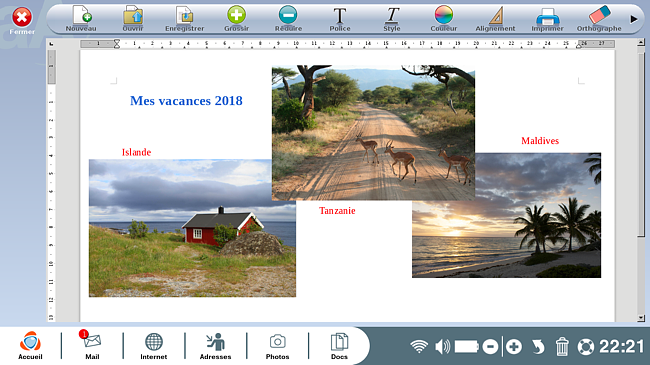Increase text size with Grossir

pyautogui.click(x=236, y=19)
